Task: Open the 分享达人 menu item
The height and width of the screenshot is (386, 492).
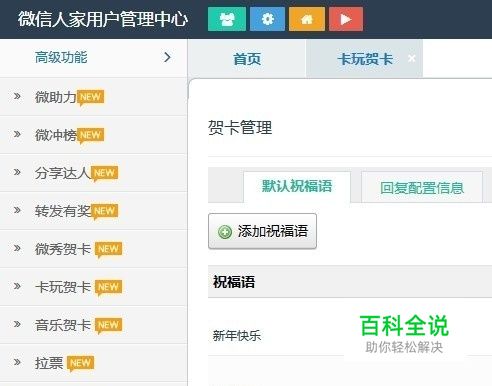Action: pyautogui.click(x=93, y=173)
